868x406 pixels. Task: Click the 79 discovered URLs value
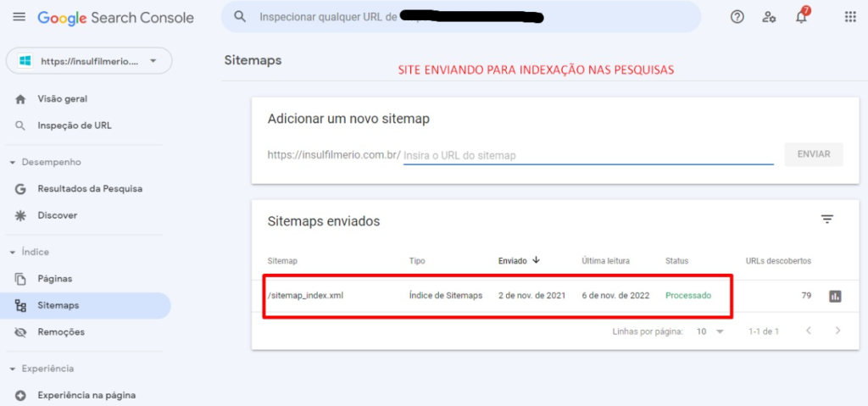[x=806, y=296]
